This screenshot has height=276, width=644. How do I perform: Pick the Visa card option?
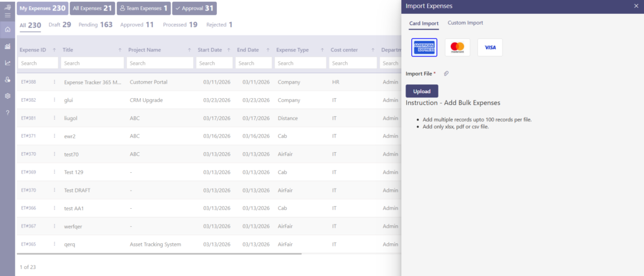490,48
